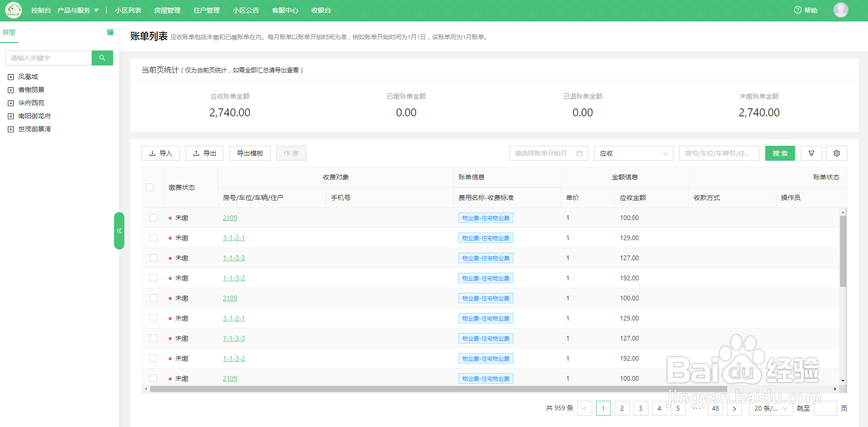868x427 pixels.
Task: Select the checkbox of the first 2109 row
Action: pos(153,217)
